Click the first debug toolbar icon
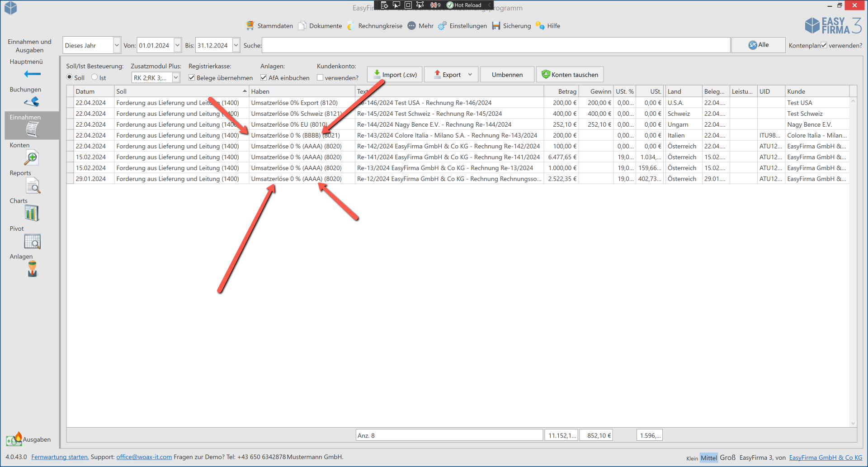This screenshot has height=467, width=868. (x=384, y=5)
